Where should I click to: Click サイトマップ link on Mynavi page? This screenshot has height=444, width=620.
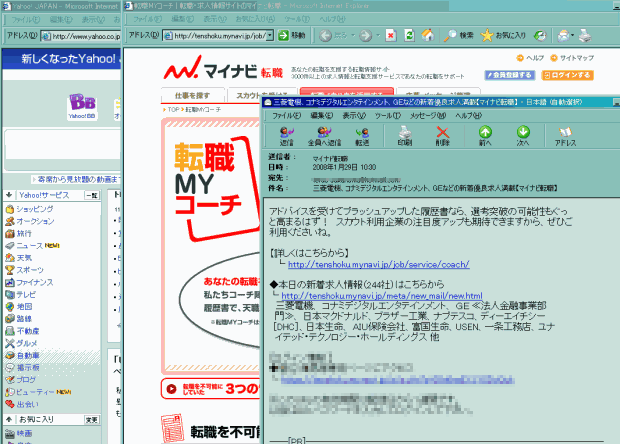(x=572, y=58)
